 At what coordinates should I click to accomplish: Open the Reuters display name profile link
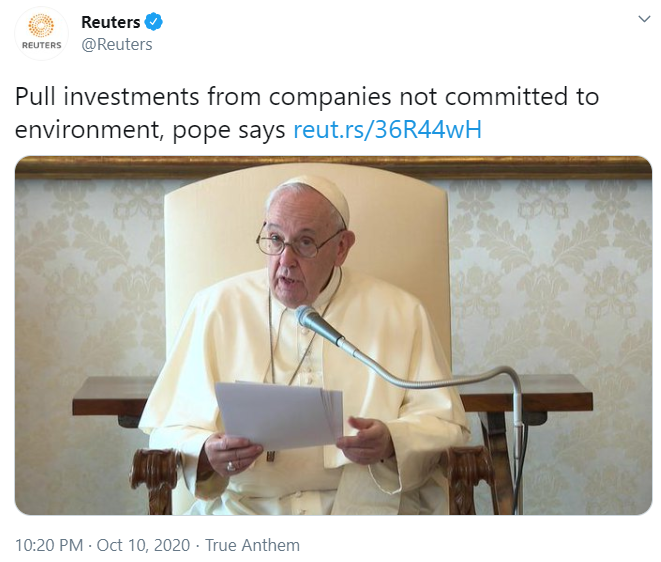tap(110, 22)
